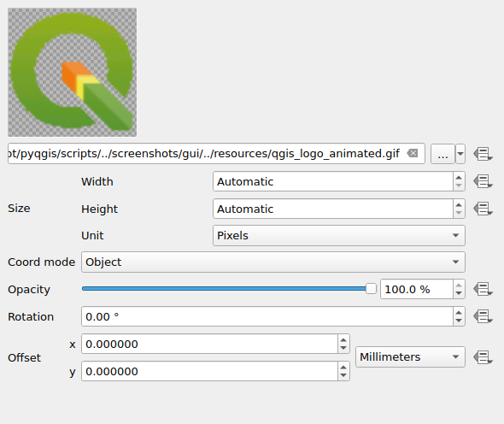504x424 pixels.
Task: Decrease Width with the down stepper arrow
Action: 459,185
